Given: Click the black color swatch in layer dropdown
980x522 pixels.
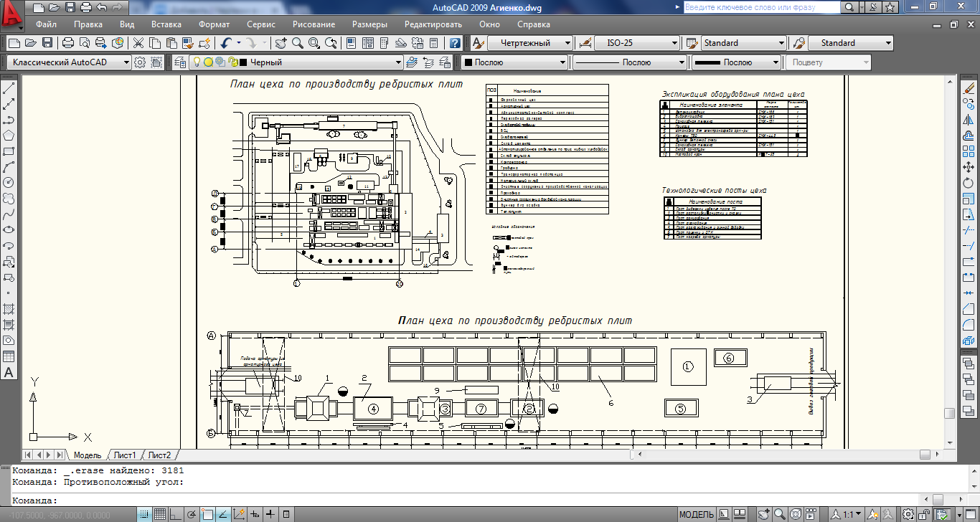Looking at the screenshot, I should click(x=243, y=62).
